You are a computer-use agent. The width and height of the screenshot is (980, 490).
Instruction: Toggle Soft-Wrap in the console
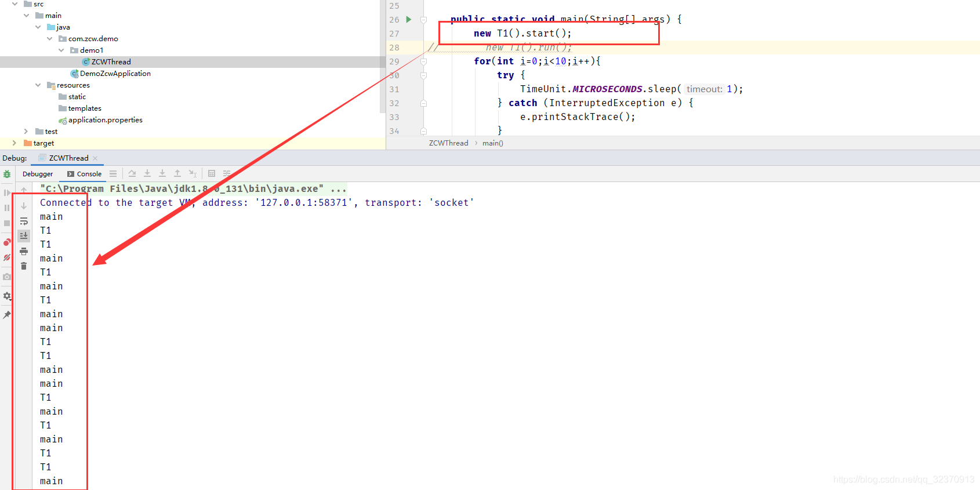coord(24,221)
